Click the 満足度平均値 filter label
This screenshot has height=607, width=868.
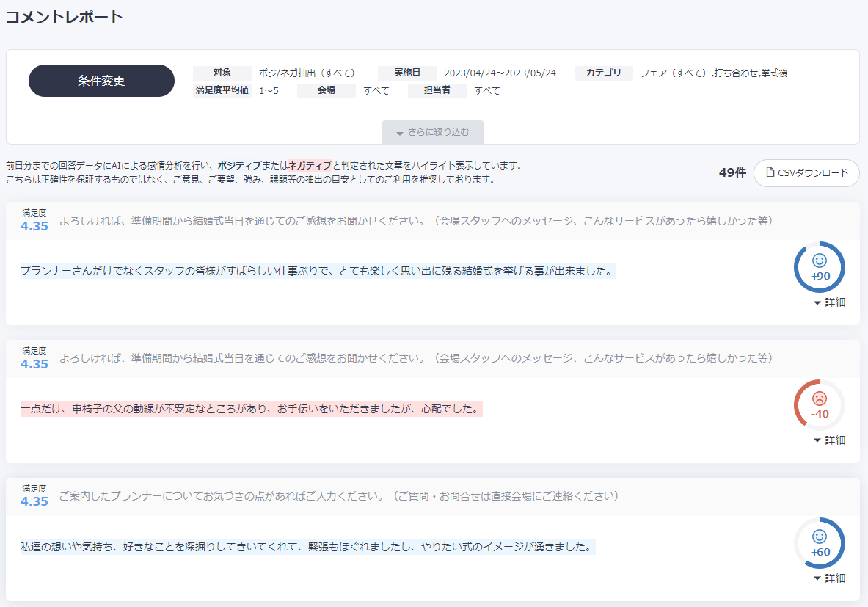pyautogui.click(x=222, y=90)
